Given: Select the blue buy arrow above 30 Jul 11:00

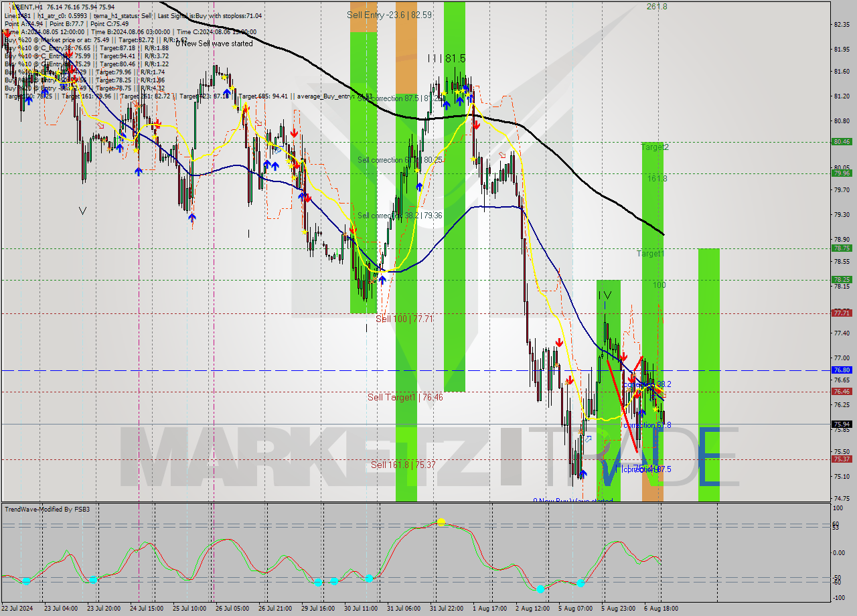Looking at the screenshot, I should [x=382, y=277].
